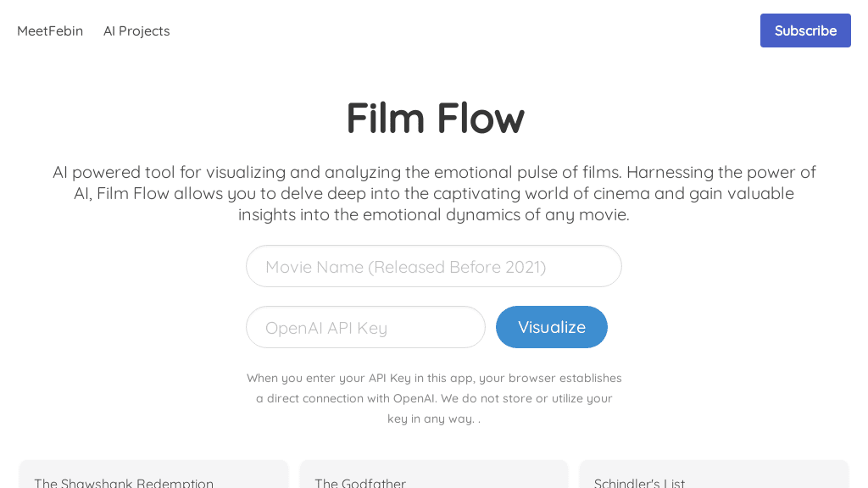
Task: Open the MeetFebin navigation link
Action: tap(50, 30)
